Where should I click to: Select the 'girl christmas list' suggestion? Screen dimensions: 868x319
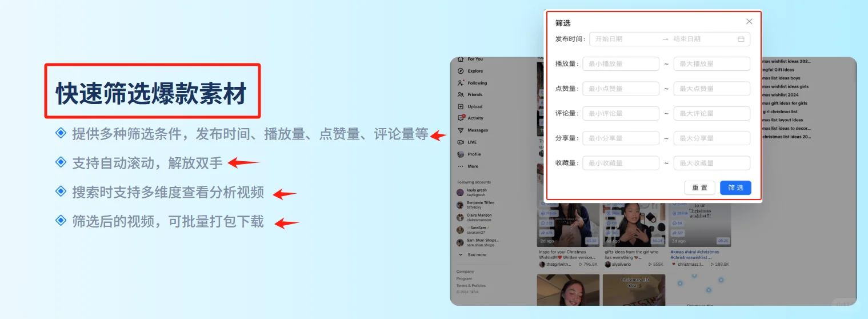[780, 112]
